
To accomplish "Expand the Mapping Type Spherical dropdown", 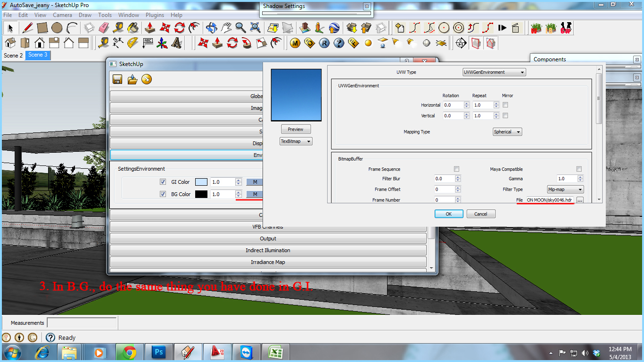I will [x=507, y=132].
